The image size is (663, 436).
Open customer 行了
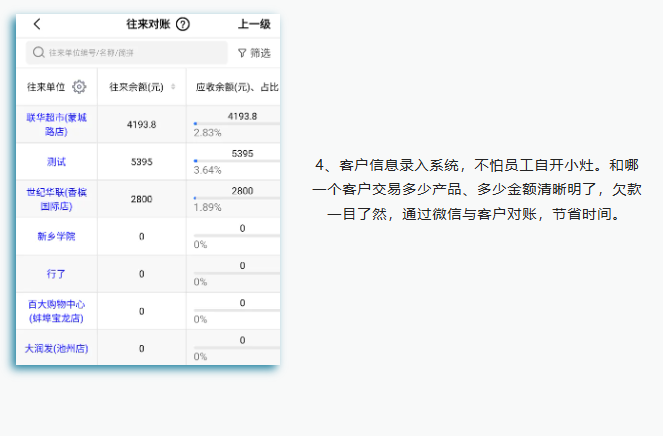coord(56,274)
